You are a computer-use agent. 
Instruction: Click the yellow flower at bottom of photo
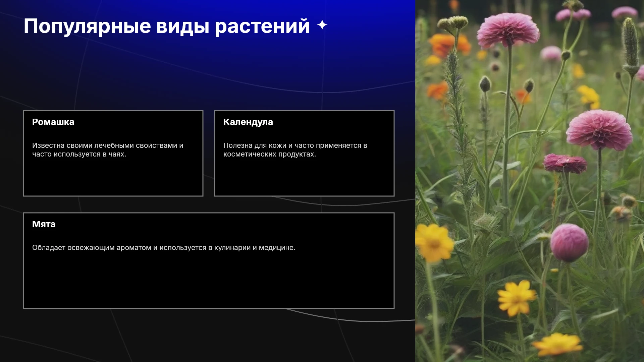point(558,344)
